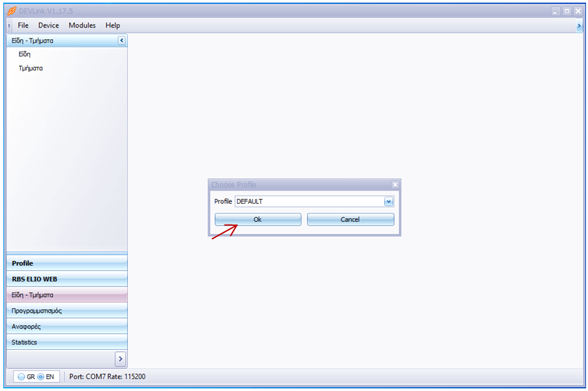Screen dimensions: 588x391
Task: Open the Modules menu
Action: (x=82, y=25)
